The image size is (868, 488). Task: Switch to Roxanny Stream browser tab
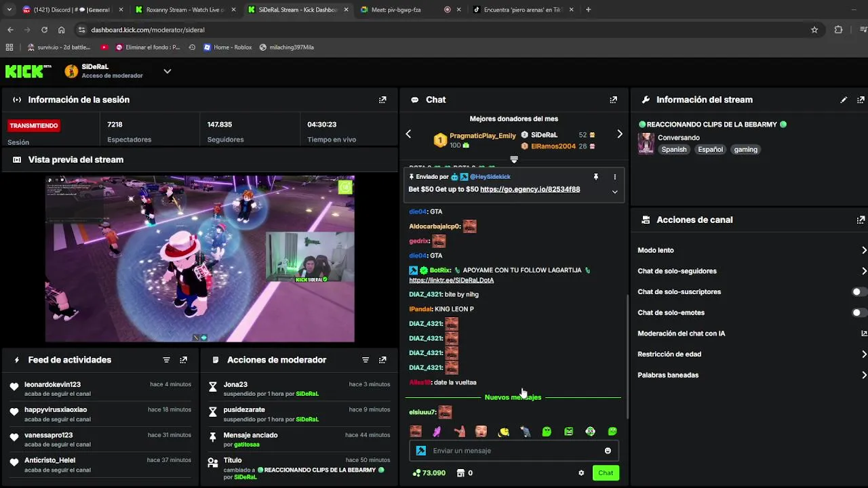(x=186, y=9)
